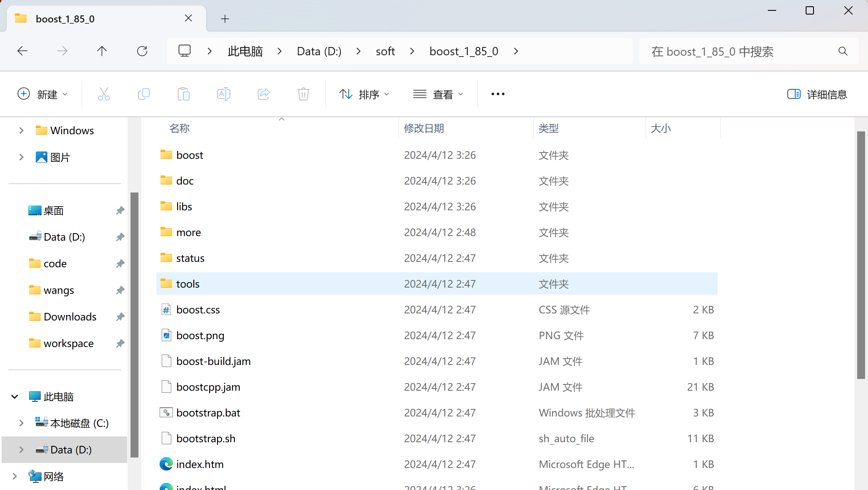
Task: Go back with the left arrow
Action: (x=22, y=51)
